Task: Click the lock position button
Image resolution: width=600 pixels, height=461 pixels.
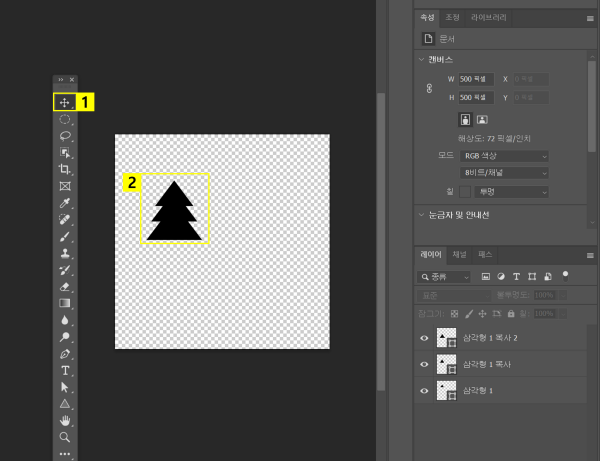Action: (482, 314)
